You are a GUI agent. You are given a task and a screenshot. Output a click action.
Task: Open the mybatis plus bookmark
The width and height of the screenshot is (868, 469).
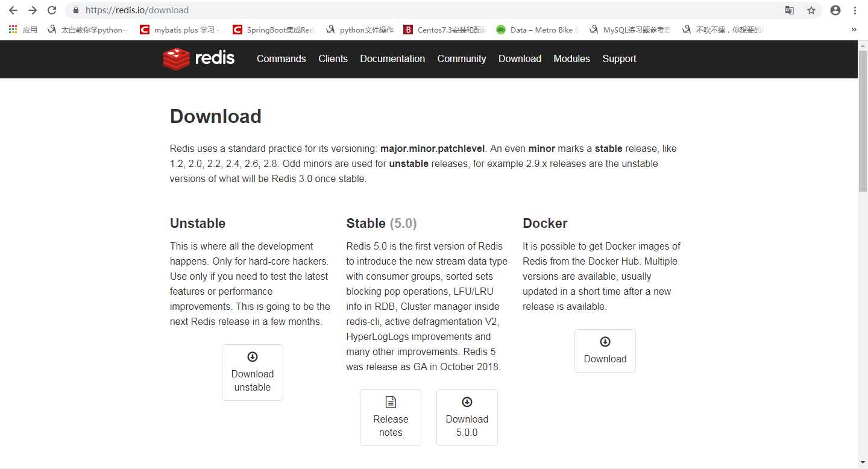click(180, 30)
